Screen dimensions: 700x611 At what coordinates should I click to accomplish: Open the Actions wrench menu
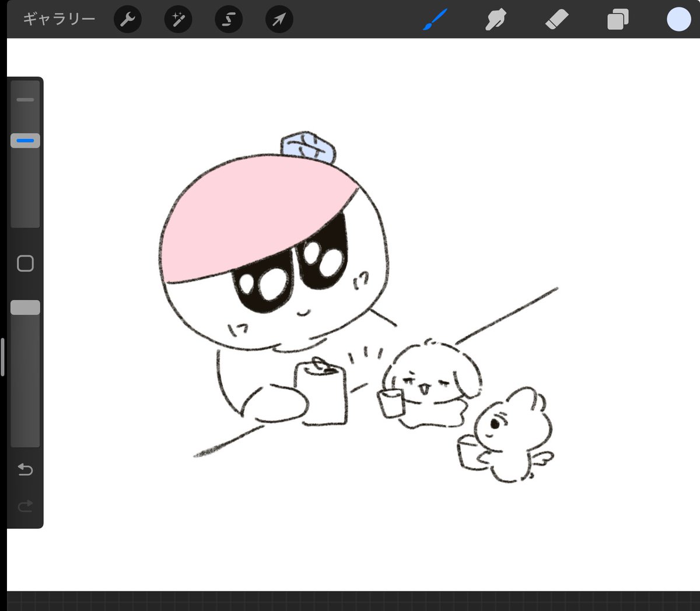coord(127,20)
